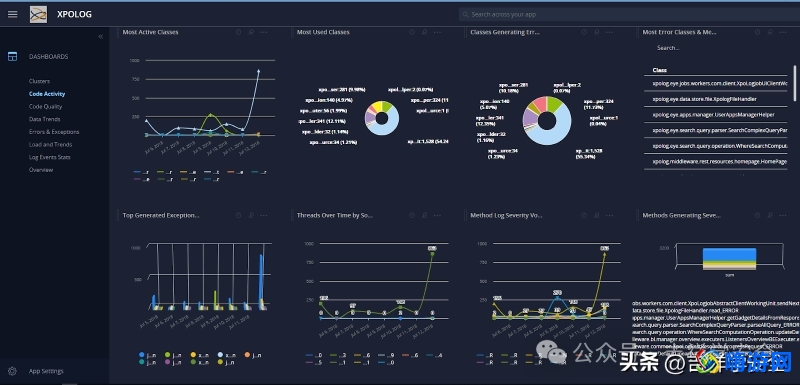Click the search across your app field
Image resolution: width=800 pixels, height=385 pixels.
tap(629, 14)
